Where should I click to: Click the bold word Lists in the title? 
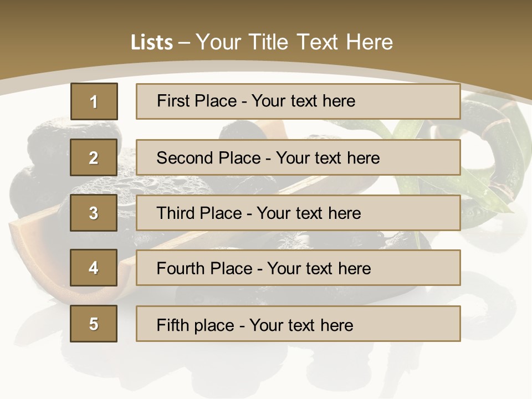pos(152,42)
